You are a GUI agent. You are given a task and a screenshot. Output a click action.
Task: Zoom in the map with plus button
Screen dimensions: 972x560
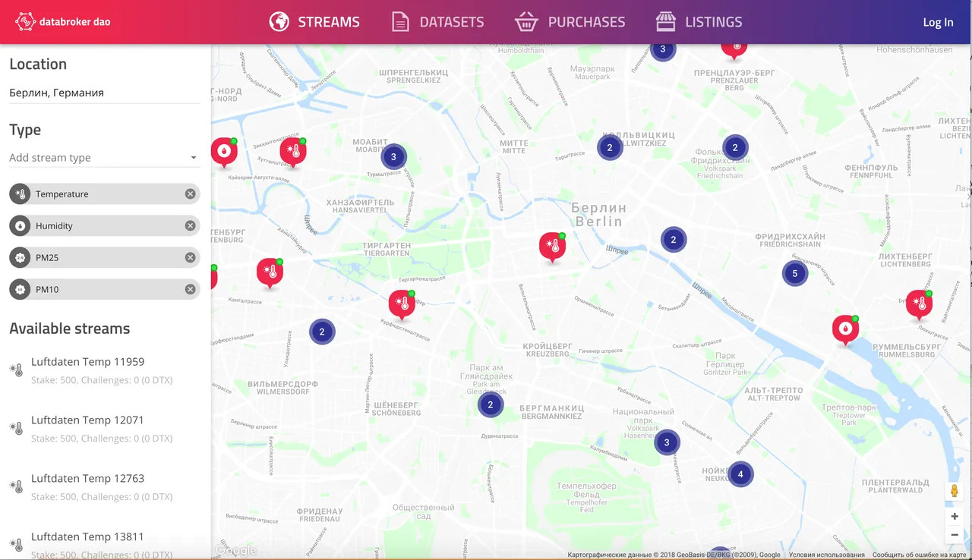955,517
